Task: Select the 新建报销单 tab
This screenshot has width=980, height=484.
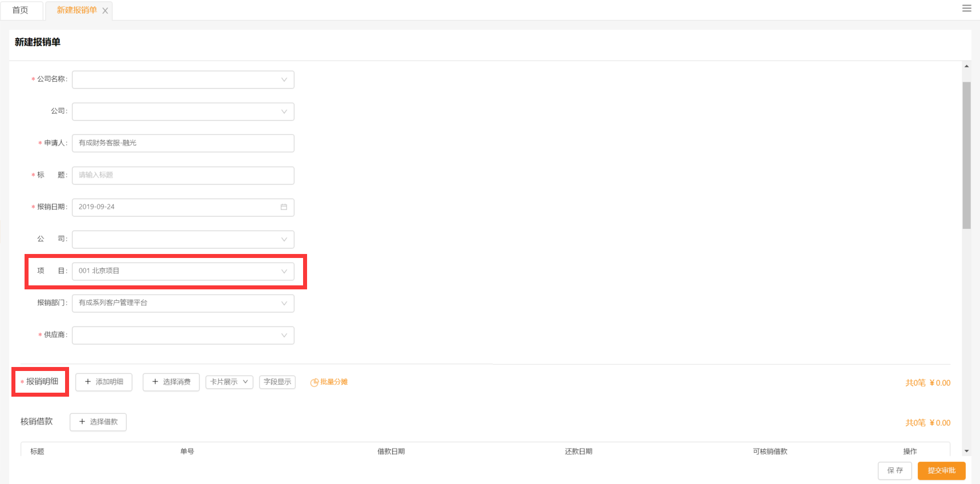Action: (x=76, y=10)
